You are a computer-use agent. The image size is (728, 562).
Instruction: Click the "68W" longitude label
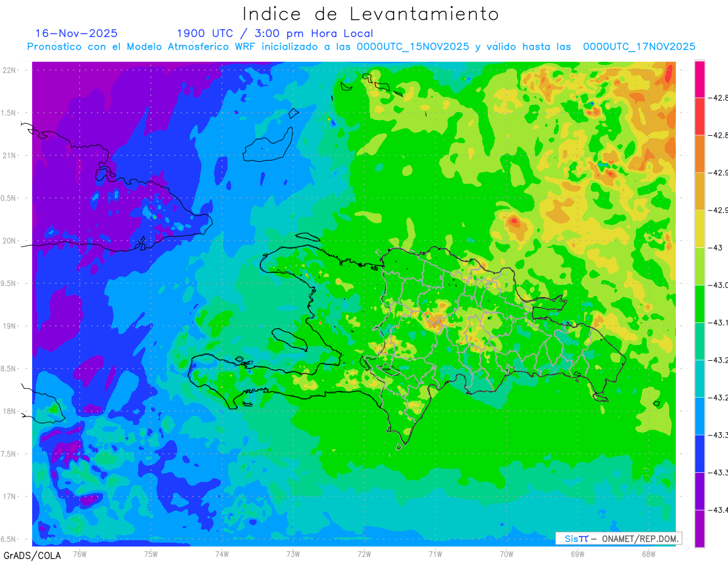point(649,554)
